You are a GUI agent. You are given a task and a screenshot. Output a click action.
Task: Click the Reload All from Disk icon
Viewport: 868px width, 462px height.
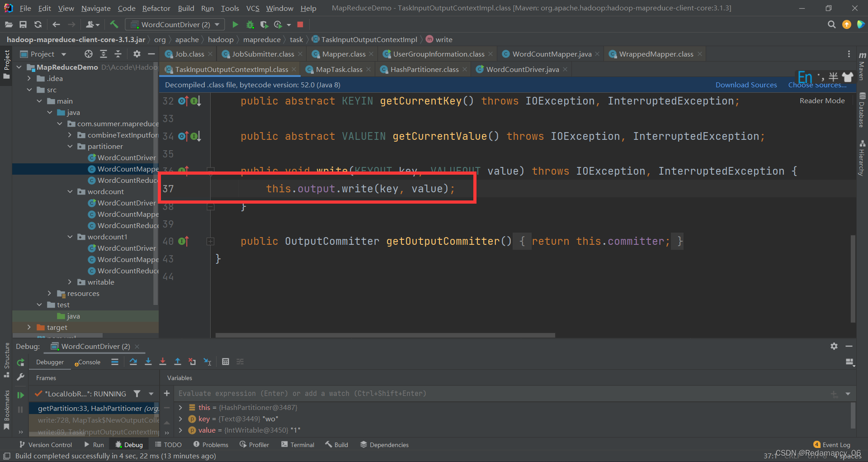click(38, 24)
